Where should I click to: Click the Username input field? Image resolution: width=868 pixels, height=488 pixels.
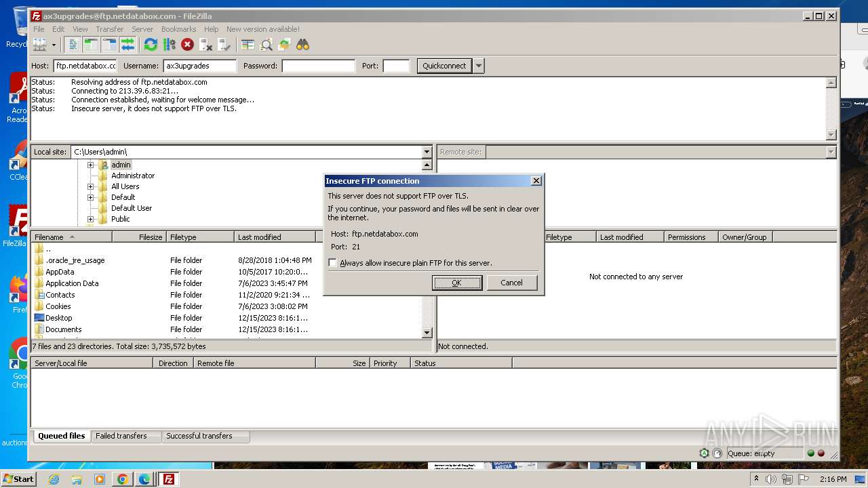200,66
